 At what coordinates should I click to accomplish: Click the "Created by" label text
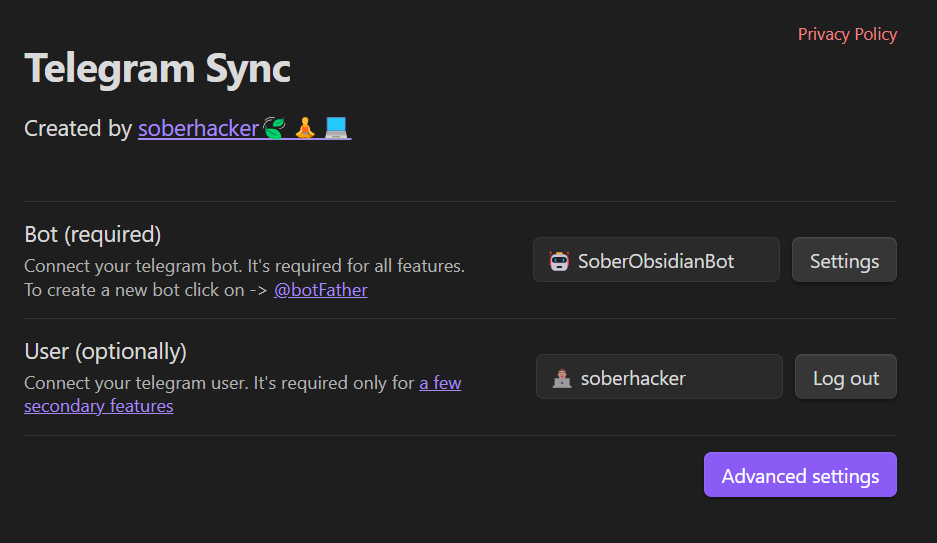click(x=77, y=129)
